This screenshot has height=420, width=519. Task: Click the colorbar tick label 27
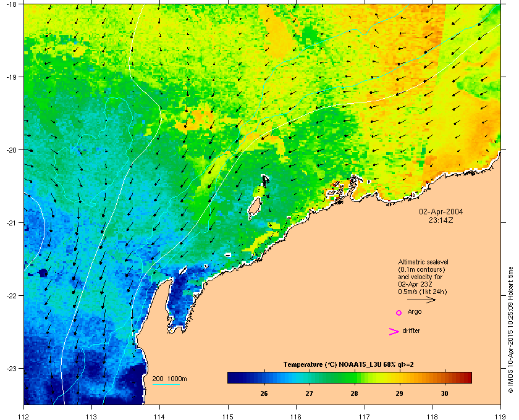(309, 393)
